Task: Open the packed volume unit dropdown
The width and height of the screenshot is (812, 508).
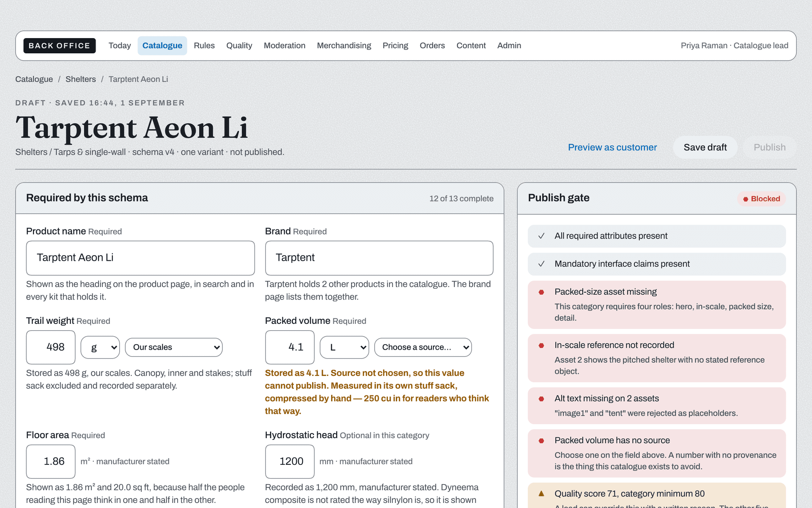Action: tap(344, 347)
